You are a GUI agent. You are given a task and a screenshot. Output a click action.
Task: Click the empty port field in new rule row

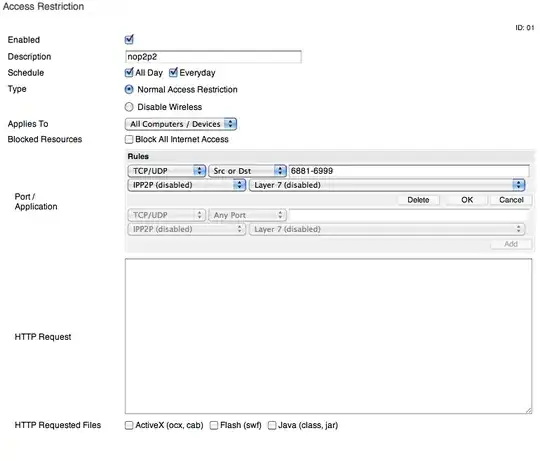click(409, 215)
